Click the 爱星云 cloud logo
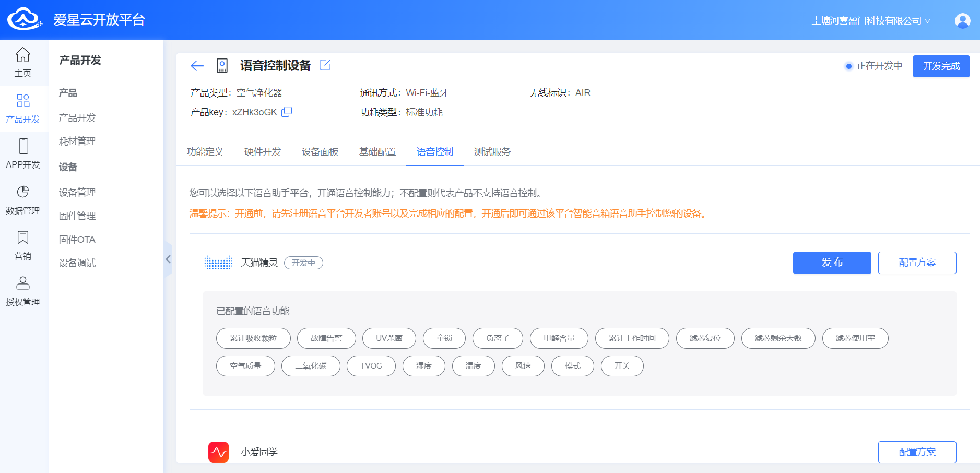This screenshot has width=980, height=473. coord(25,19)
